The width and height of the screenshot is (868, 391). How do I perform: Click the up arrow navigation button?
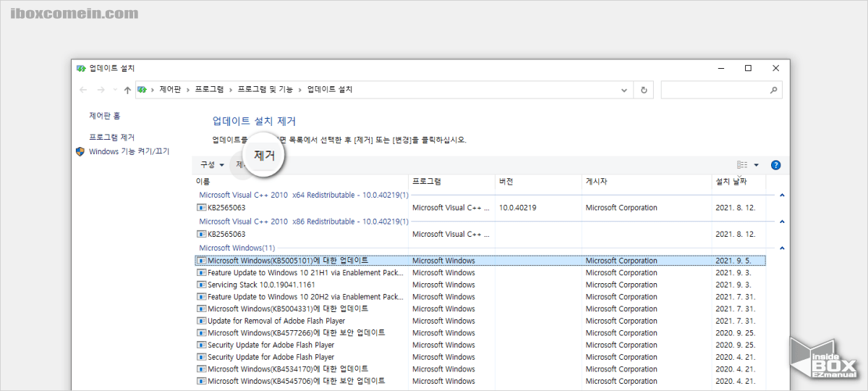click(127, 90)
